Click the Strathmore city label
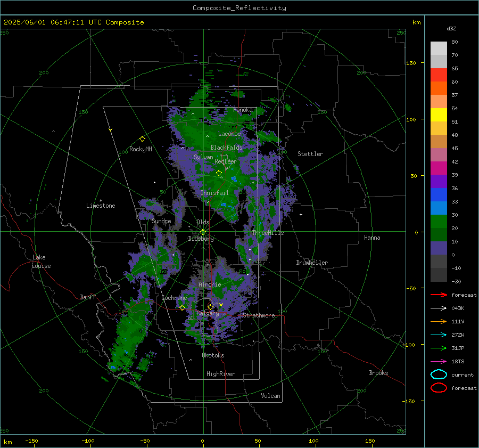This screenshot has height=448, width=479. (x=259, y=315)
